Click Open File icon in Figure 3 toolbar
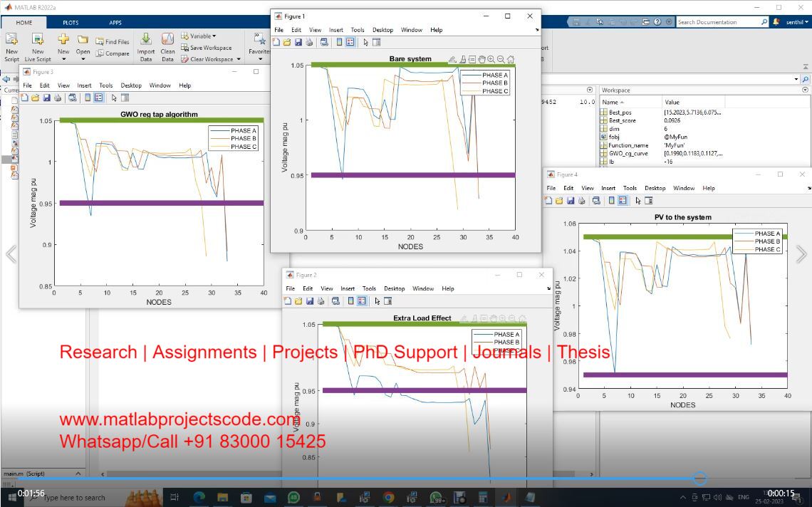Screen dimensions: 812x507 click(x=35, y=98)
